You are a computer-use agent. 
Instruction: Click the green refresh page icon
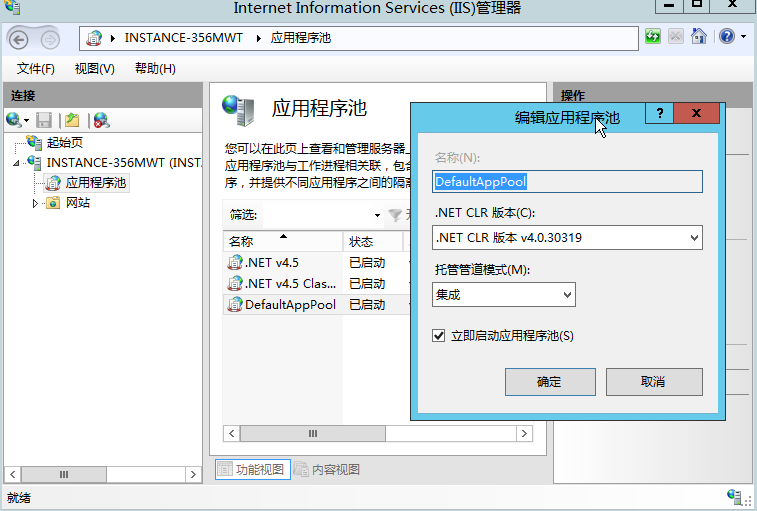coord(653,37)
